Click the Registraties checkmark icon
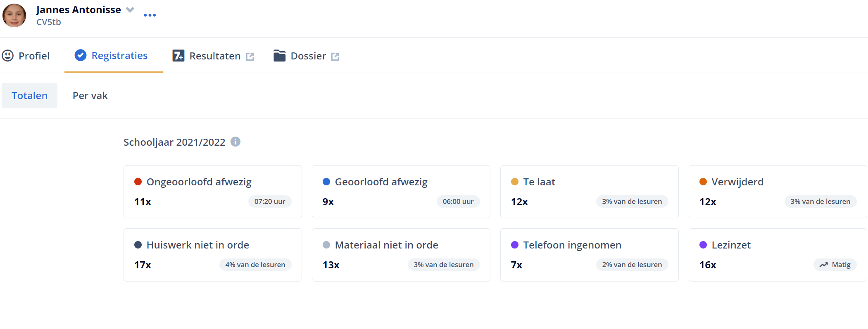Viewport: 868px width, 329px height. coord(81,55)
